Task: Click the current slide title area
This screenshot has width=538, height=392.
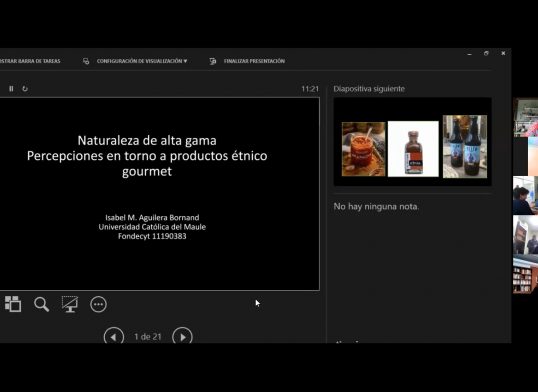Action: coord(147,155)
